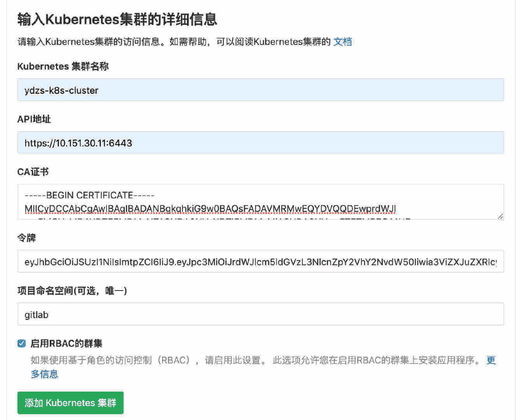Click the RBAC help description text
The height and width of the screenshot is (420, 520).
pyautogui.click(x=257, y=360)
